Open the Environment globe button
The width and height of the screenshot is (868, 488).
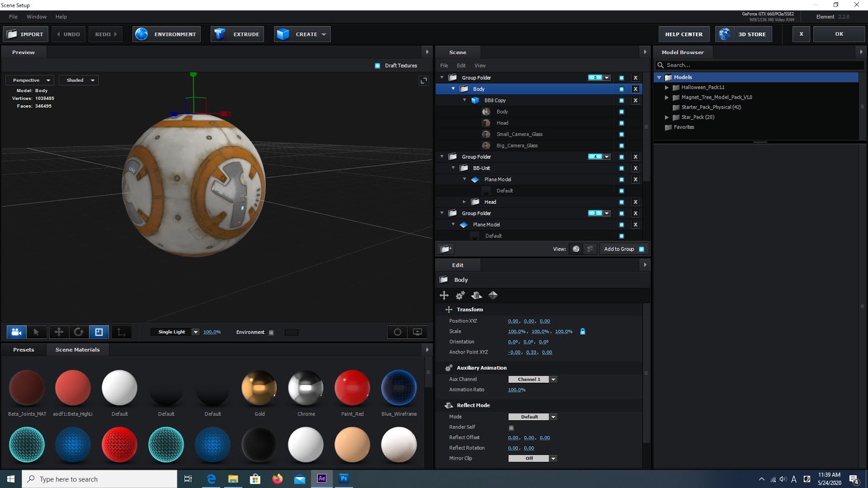point(167,34)
